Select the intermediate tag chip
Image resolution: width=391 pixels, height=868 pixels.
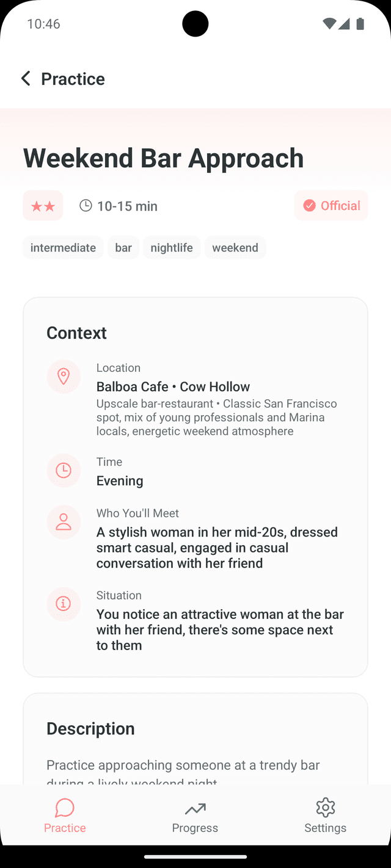(63, 248)
